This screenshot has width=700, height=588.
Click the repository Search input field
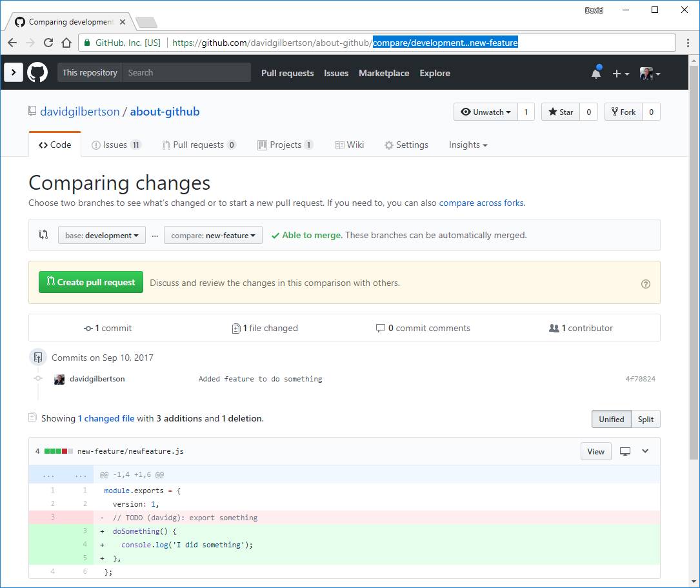(x=186, y=72)
